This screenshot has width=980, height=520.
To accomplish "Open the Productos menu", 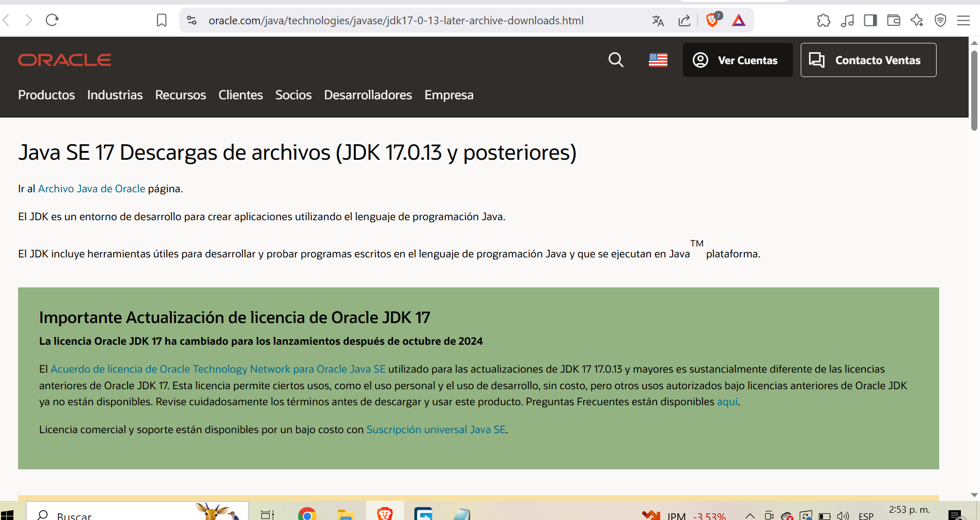I will click(x=46, y=95).
